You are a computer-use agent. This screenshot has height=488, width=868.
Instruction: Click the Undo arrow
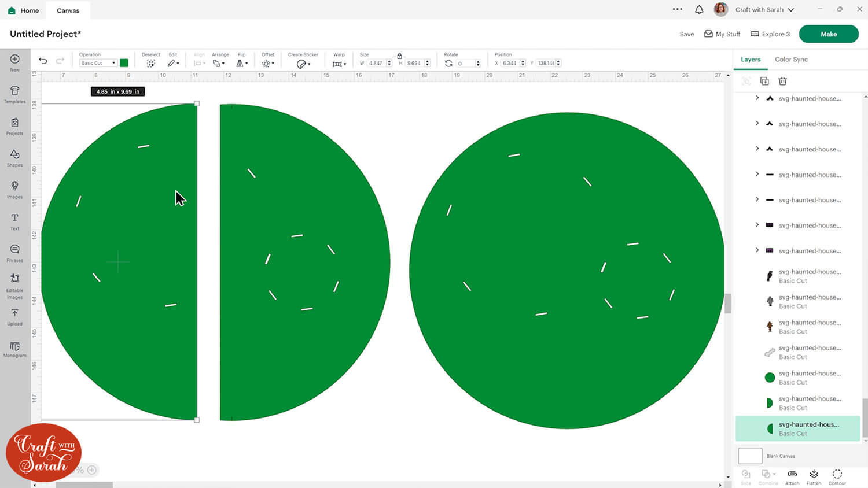(43, 61)
